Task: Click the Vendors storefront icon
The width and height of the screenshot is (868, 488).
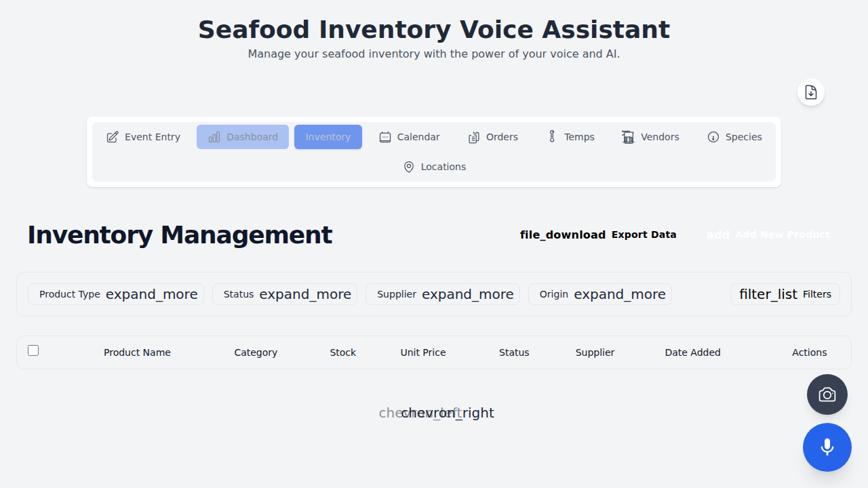Action: (x=628, y=136)
